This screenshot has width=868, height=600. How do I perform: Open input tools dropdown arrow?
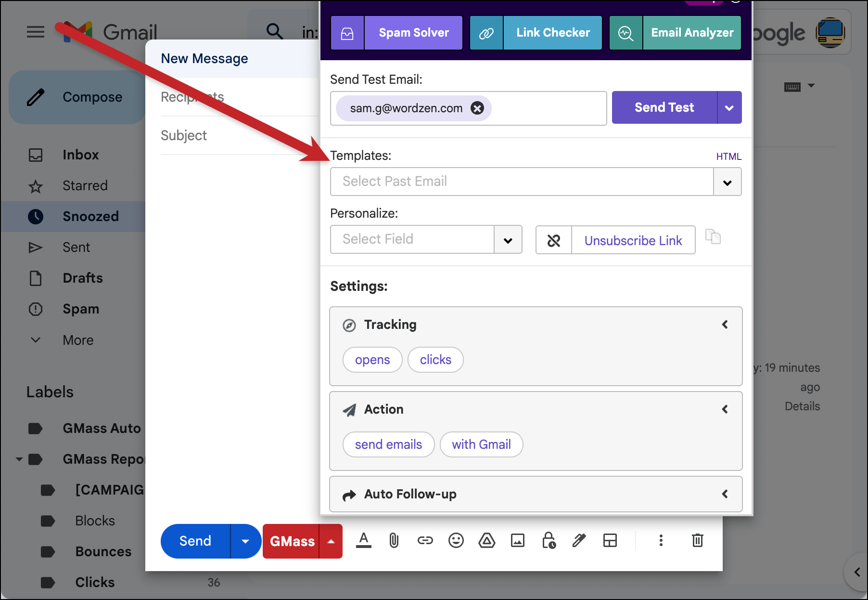[811, 86]
